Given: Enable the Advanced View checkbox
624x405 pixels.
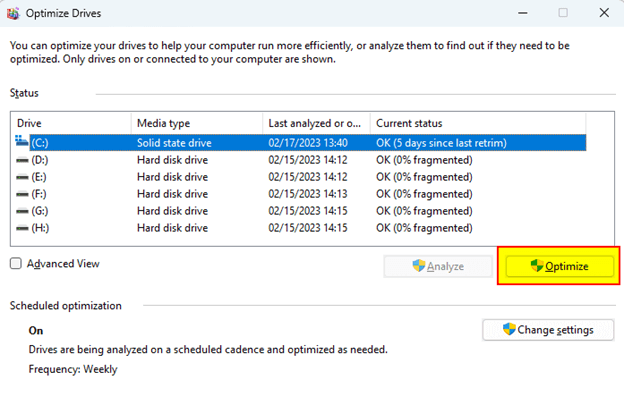Looking at the screenshot, I should pos(16,264).
